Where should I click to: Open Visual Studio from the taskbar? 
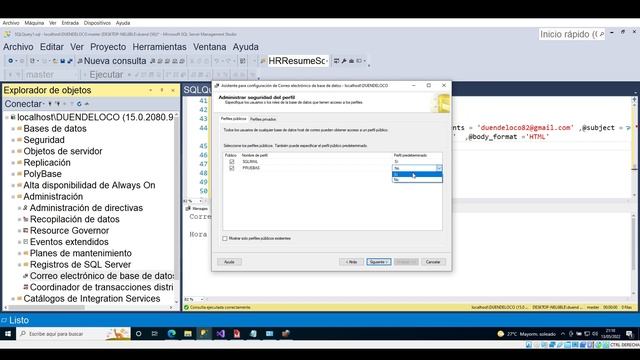(220, 334)
